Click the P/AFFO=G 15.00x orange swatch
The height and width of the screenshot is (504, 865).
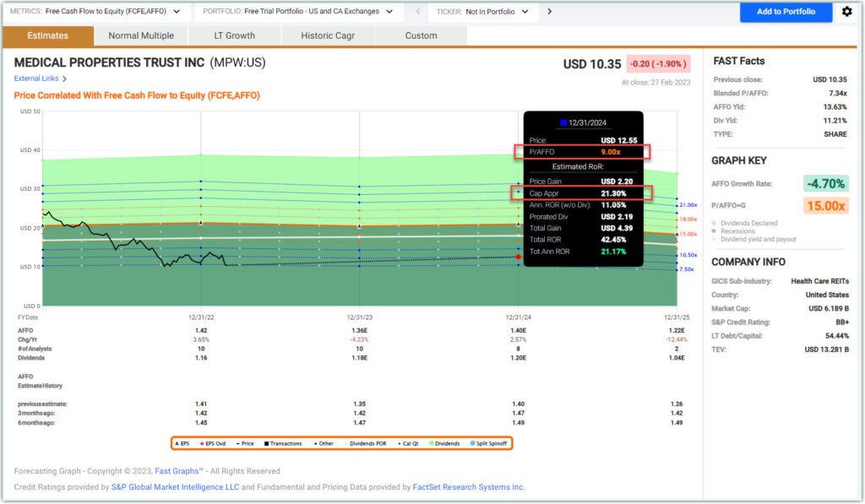click(x=826, y=206)
